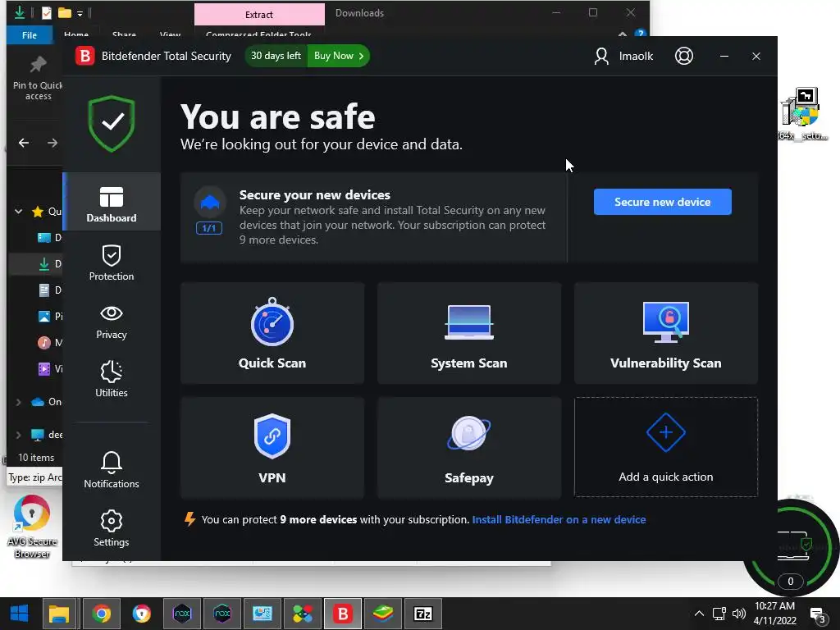Open the View tab in Explorer
Viewport: 840px width, 630px height.
tap(170, 34)
